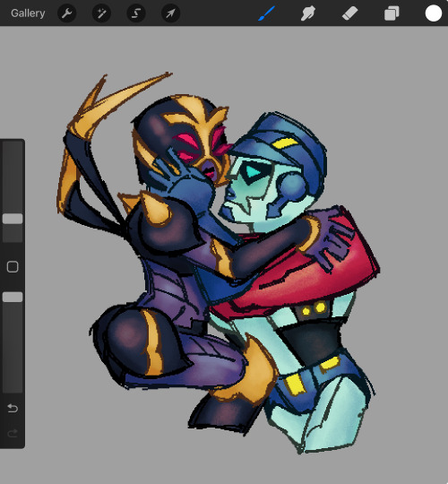Open the Layers panel
This screenshot has width=448, height=484.
392,13
